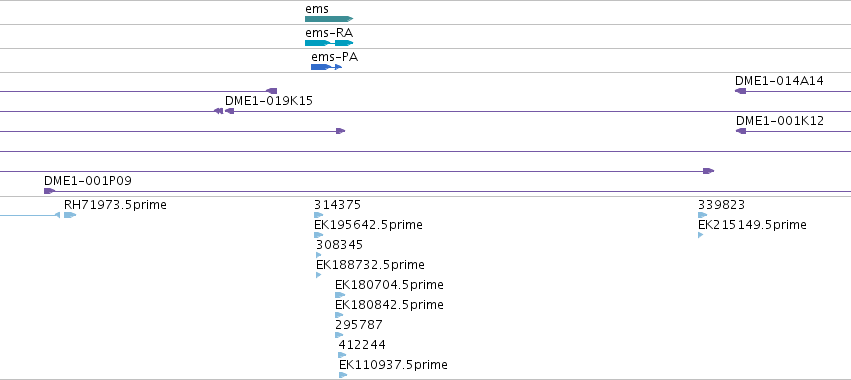Image resolution: width=851 pixels, height=380 pixels.
Task: Click the EK110937.5prime label
Action: coord(393,365)
